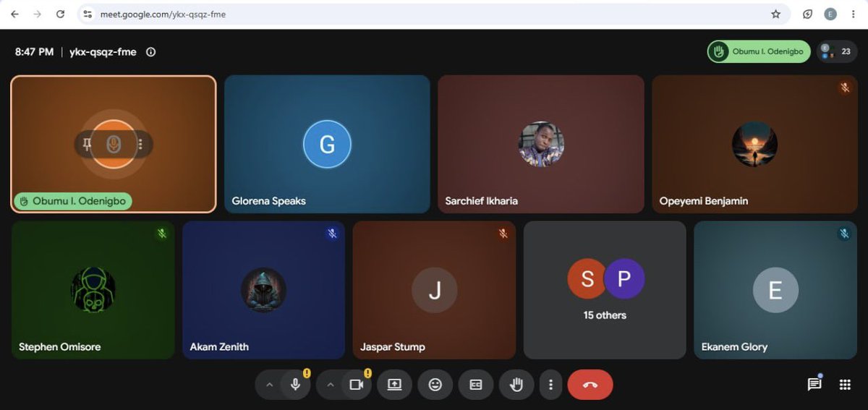Click meeting code ykx-qsqz-fme text
868x410 pixels.
pos(103,52)
